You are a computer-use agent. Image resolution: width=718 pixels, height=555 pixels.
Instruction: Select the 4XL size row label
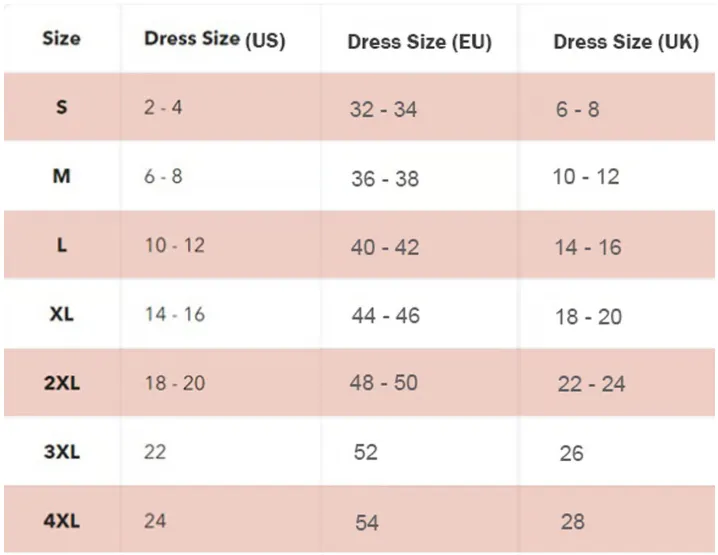tap(62, 520)
